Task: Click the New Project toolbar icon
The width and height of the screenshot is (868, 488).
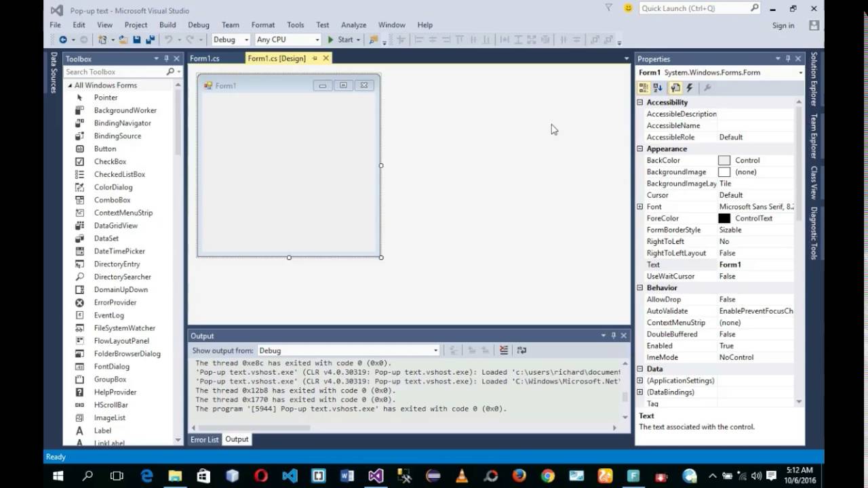Action: pyautogui.click(x=103, y=39)
